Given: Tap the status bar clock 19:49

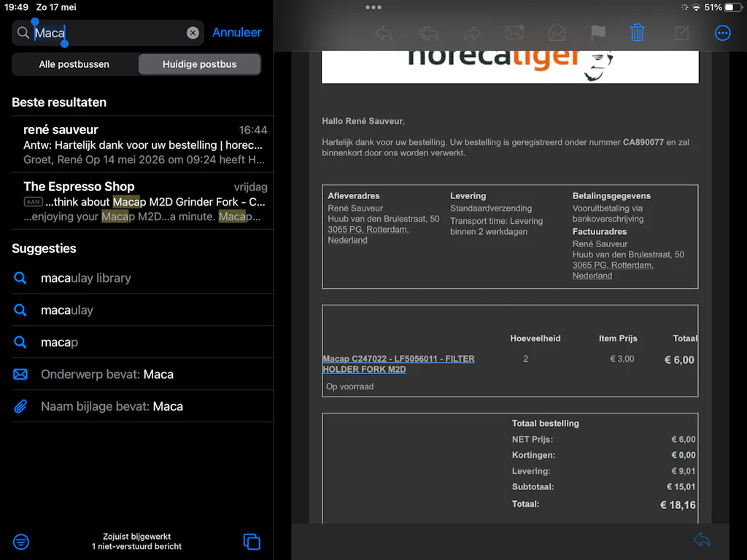Looking at the screenshot, I should click(x=16, y=7).
